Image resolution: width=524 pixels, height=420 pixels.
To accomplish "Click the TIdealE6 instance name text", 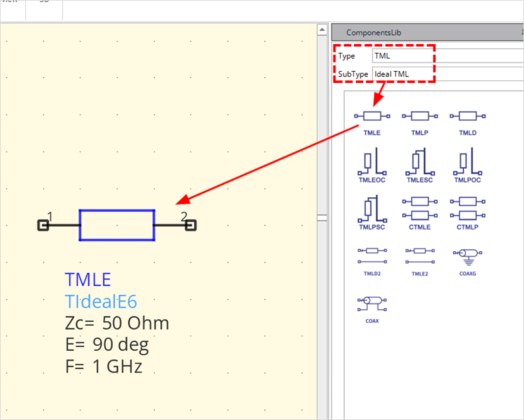I will (101, 301).
